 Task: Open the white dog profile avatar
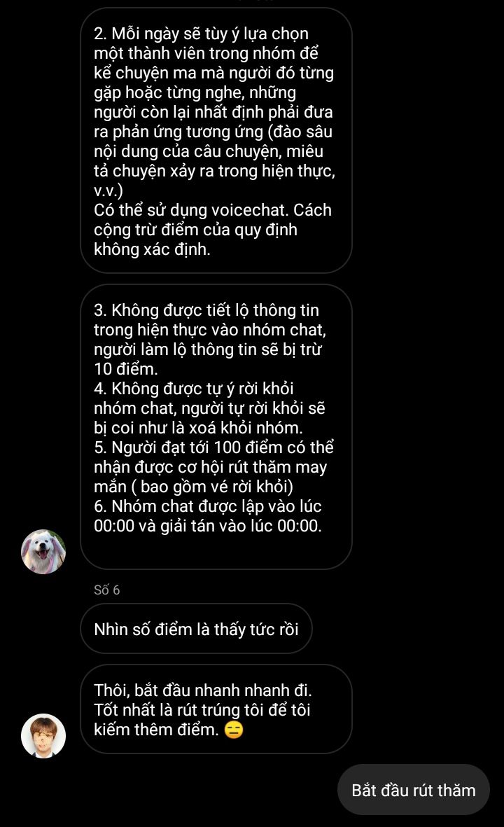[x=43, y=552]
